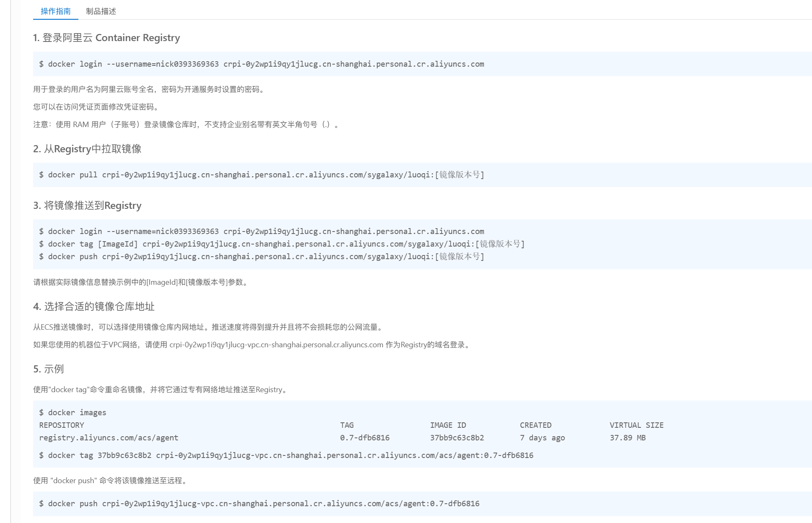Viewport: 812px width, 523px height.
Task: Click the docker pull command line
Action: [x=262, y=175]
